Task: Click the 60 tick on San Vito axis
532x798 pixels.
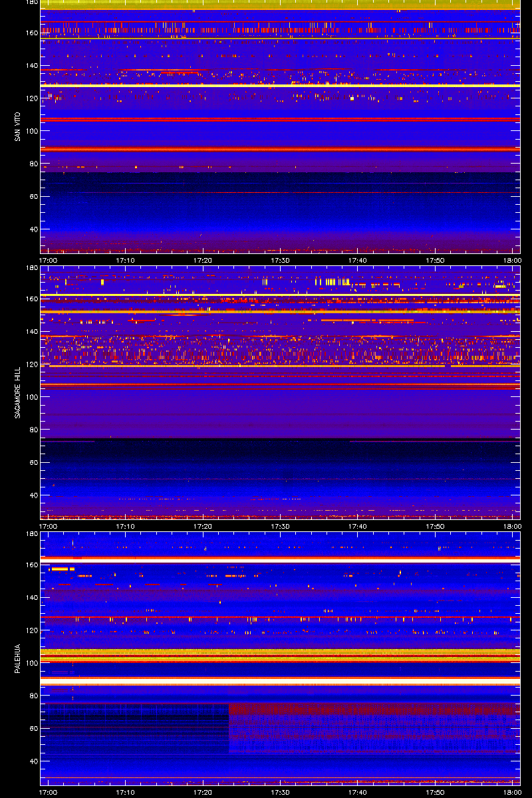Action: 33,196
